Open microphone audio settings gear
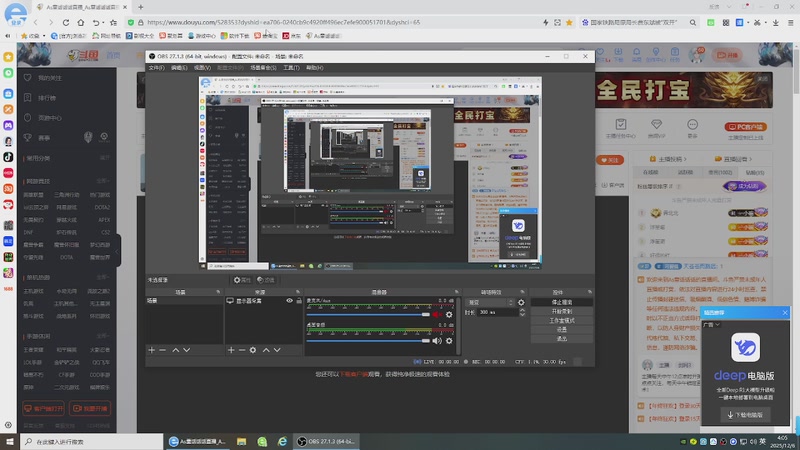The width and height of the screenshot is (800, 450). pos(449,315)
